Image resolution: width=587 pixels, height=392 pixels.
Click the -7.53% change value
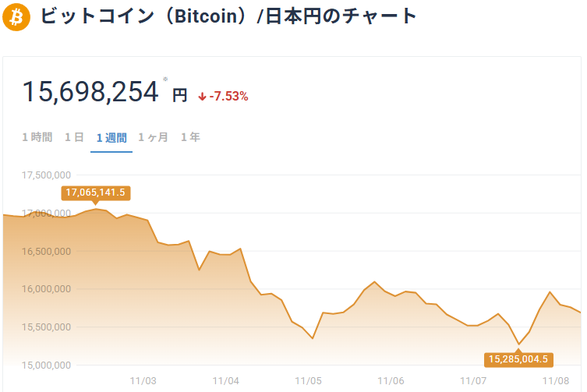(228, 97)
